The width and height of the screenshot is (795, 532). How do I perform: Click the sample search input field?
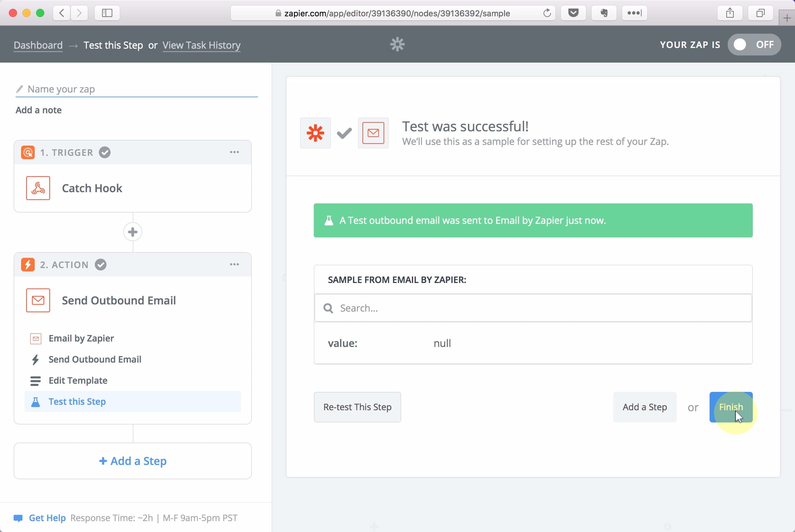point(533,308)
